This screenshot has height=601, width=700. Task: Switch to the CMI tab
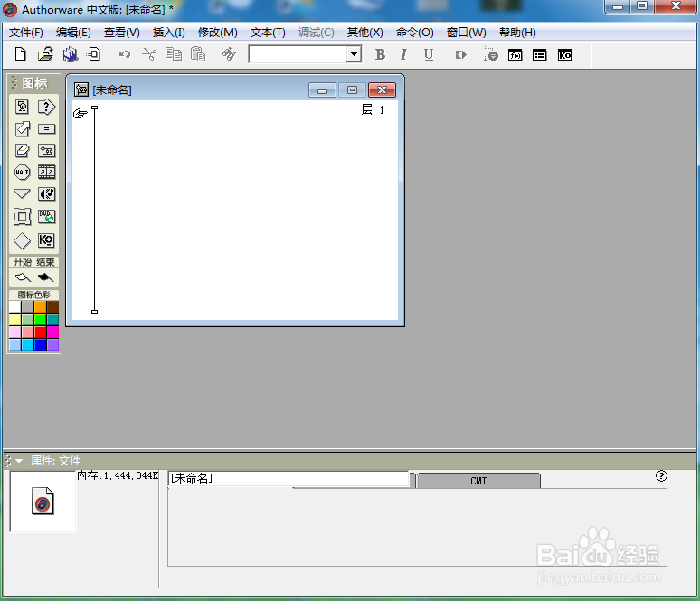478,481
